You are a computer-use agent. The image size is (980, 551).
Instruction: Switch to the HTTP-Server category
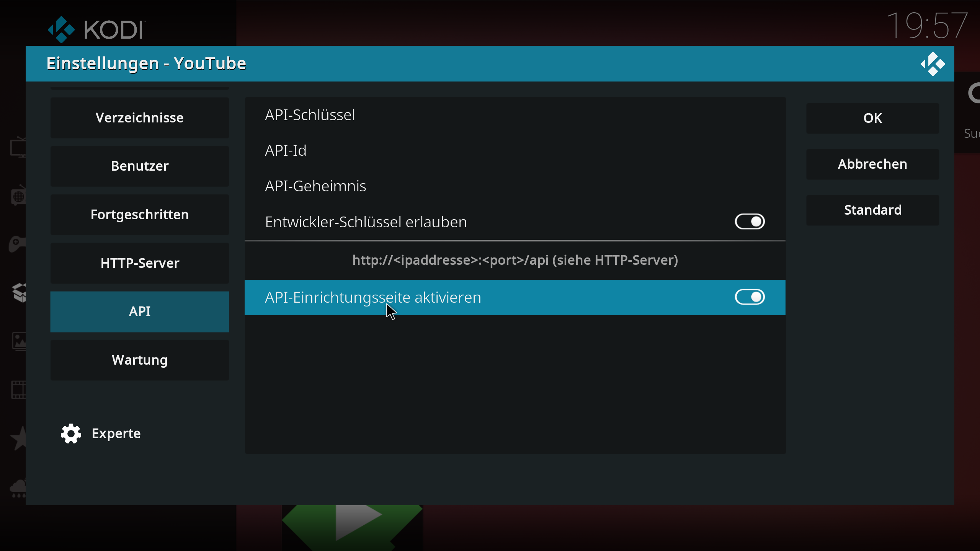coord(140,263)
